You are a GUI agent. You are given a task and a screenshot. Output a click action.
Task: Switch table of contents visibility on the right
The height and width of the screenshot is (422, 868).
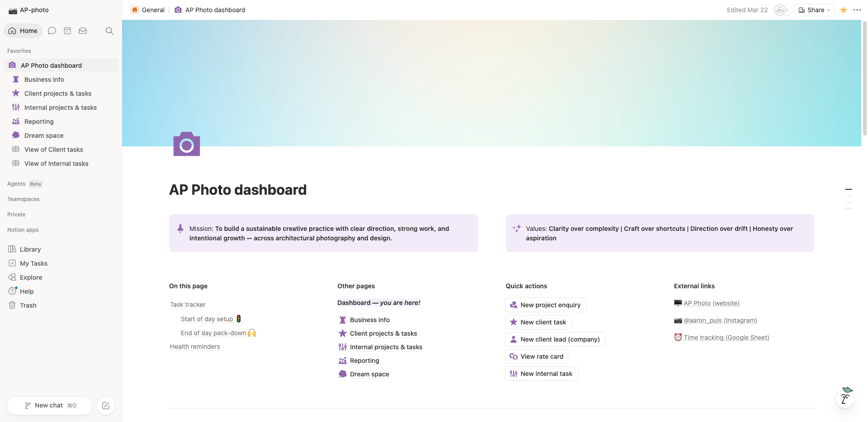pyautogui.click(x=849, y=199)
